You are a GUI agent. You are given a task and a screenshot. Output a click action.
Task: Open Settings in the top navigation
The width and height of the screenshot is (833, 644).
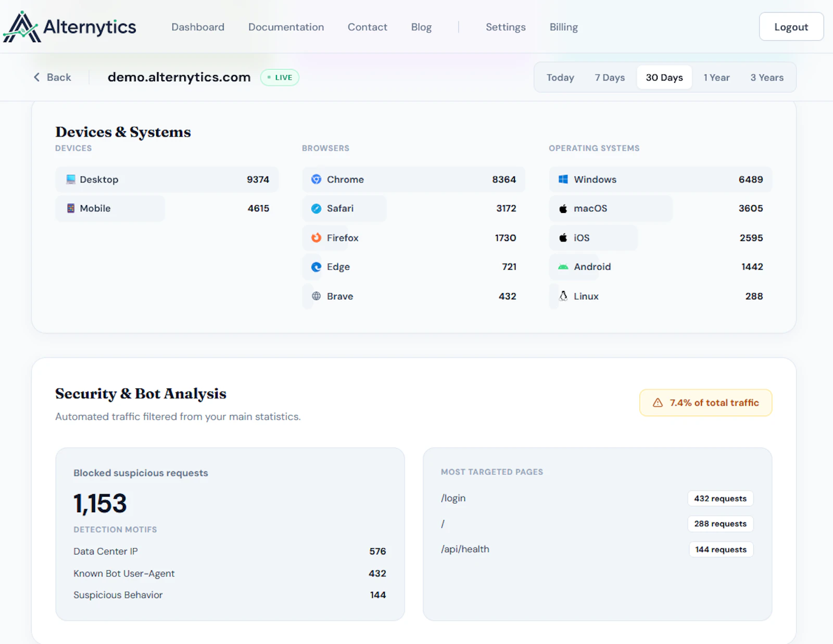click(506, 27)
